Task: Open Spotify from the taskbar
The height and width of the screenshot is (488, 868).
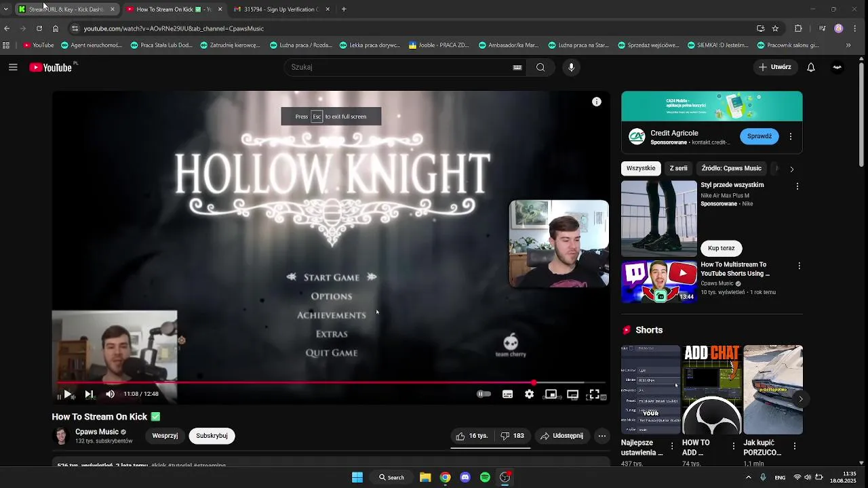Action: (485, 477)
